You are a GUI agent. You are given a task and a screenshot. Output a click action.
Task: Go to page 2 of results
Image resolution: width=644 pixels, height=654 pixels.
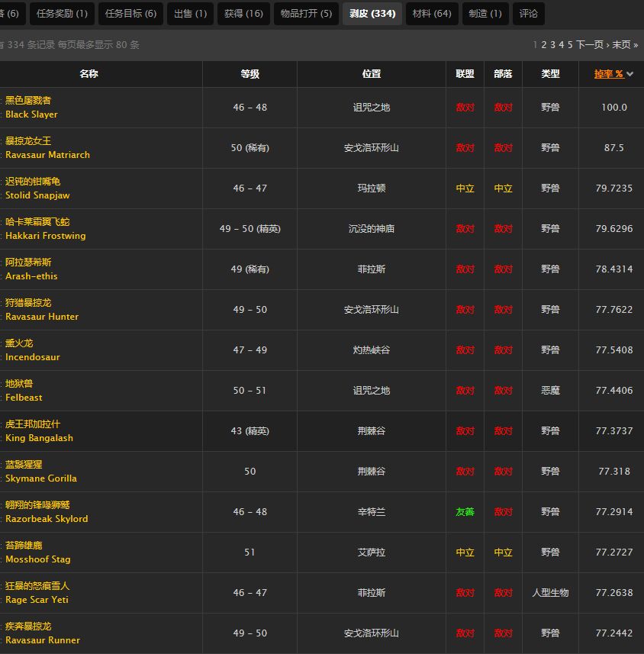tap(544, 44)
